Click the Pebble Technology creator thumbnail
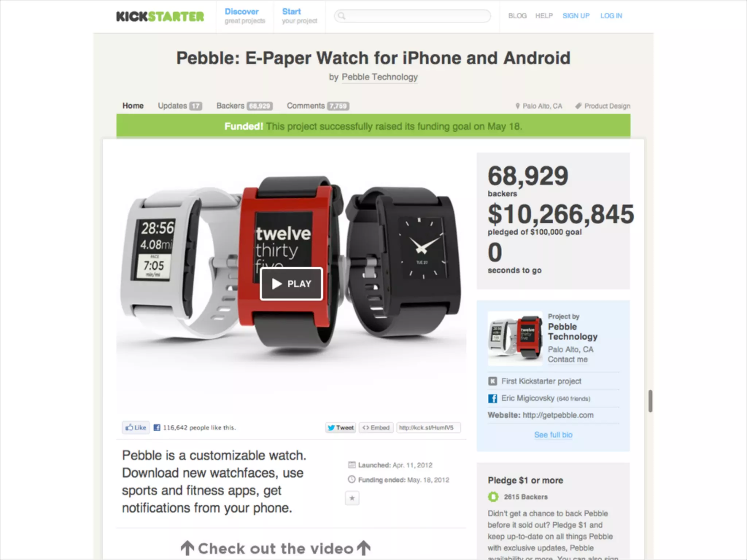 click(515, 338)
